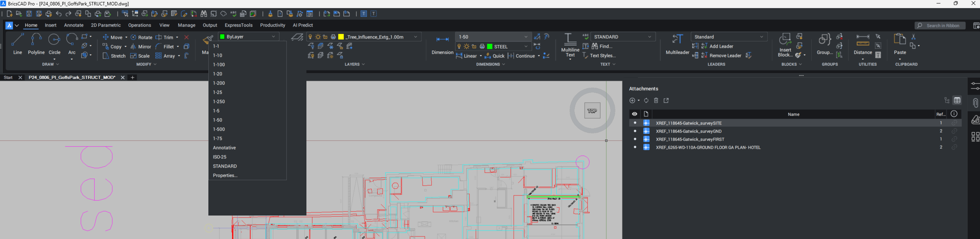Screen dimensions: 980x239
Task: Open the _Tree_Influence_Extg_1.00m layer dropdown
Action: click(x=415, y=37)
